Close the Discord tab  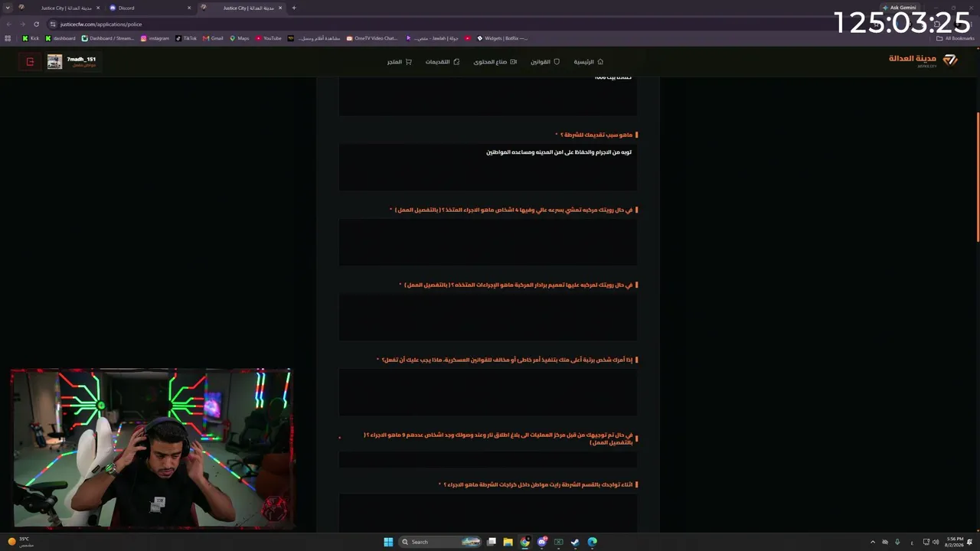[x=189, y=8]
